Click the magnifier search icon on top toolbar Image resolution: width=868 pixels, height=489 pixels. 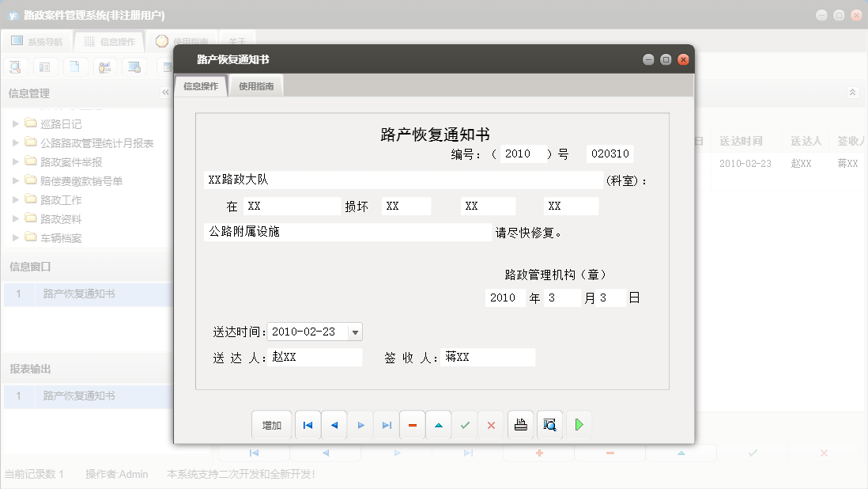(x=14, y=66)
